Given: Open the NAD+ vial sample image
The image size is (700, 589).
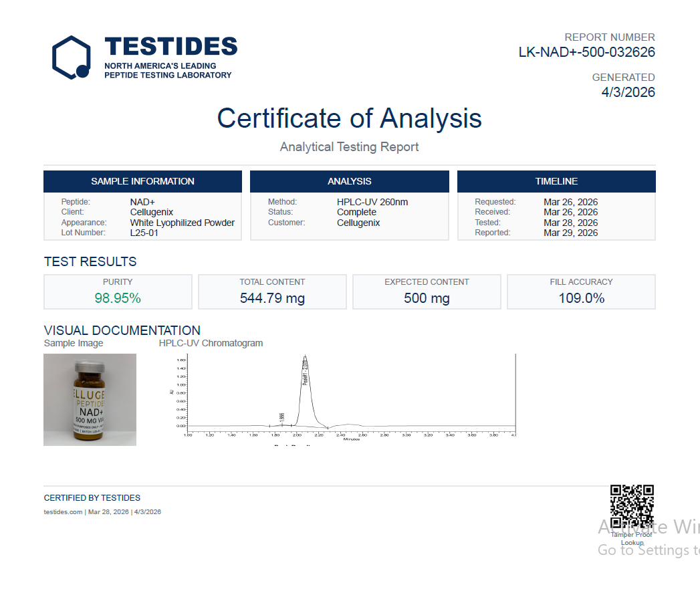Looking at the screenshot, I should click(x=90, y=400).
